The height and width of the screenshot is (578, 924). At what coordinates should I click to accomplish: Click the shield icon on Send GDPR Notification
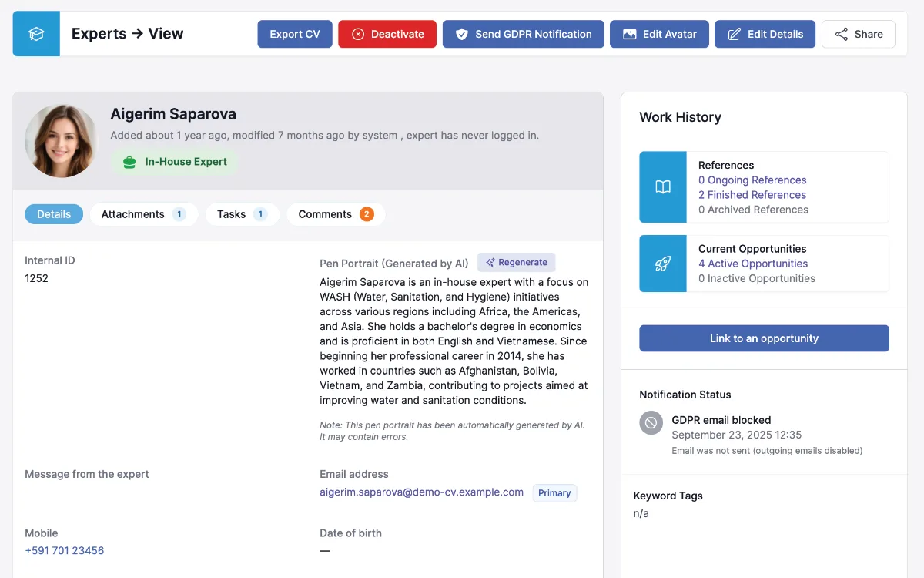point(462,34)
